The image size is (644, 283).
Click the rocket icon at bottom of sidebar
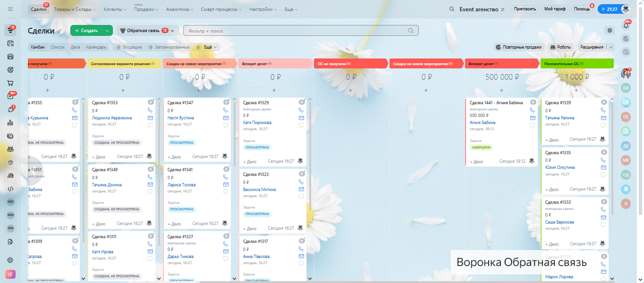pyautogui.click(x=10, y=275)
